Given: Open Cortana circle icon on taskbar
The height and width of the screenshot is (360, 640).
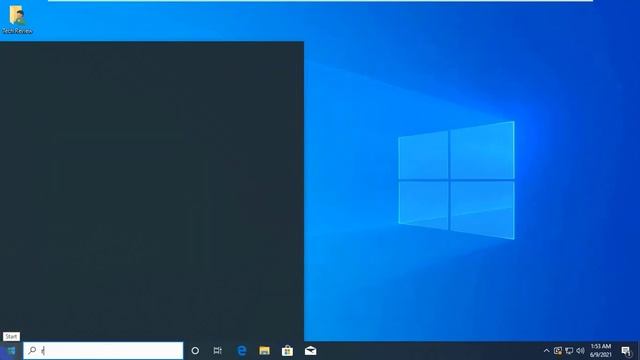Looking at the screenshot, I should pyautogui.click(x=195, y=351).
